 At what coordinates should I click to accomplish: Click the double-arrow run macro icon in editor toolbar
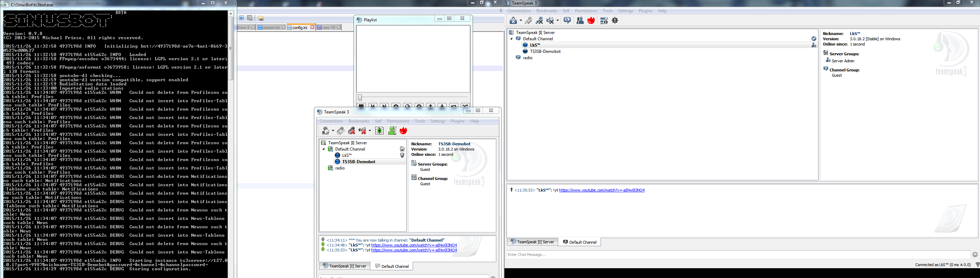[x=241, y=18]
